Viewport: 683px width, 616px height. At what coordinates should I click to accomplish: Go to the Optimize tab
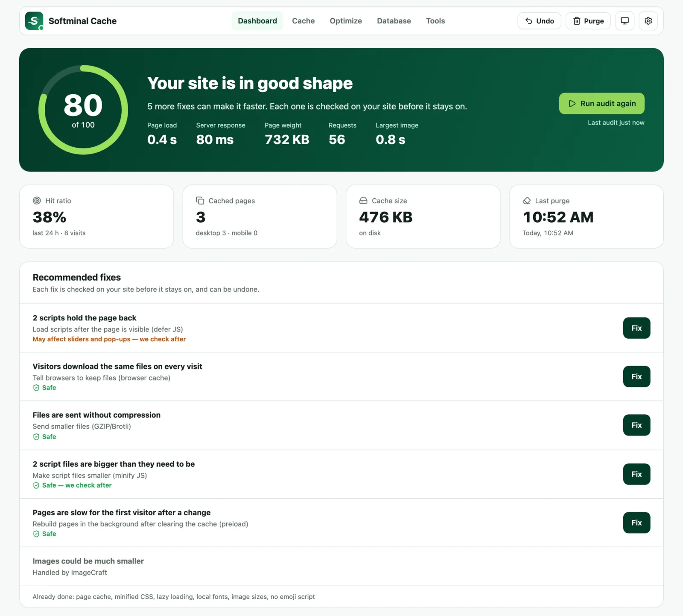(346, 21)
